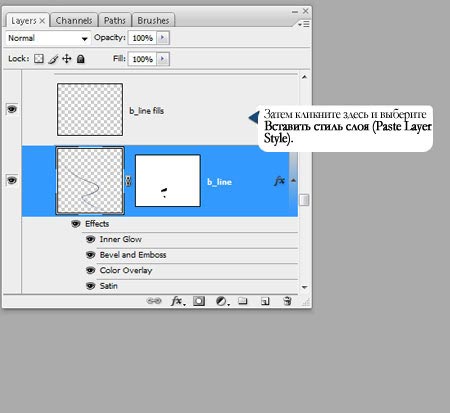The image size is (450, 413).
Task: Select the b_line layer mask thumbnail
Action: [168, 181]
